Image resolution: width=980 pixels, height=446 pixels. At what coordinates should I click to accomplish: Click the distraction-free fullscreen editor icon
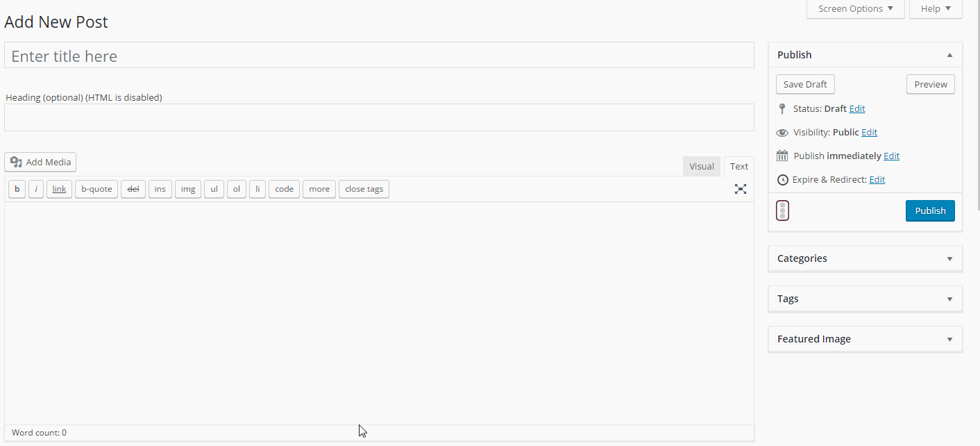click(741, 189)
